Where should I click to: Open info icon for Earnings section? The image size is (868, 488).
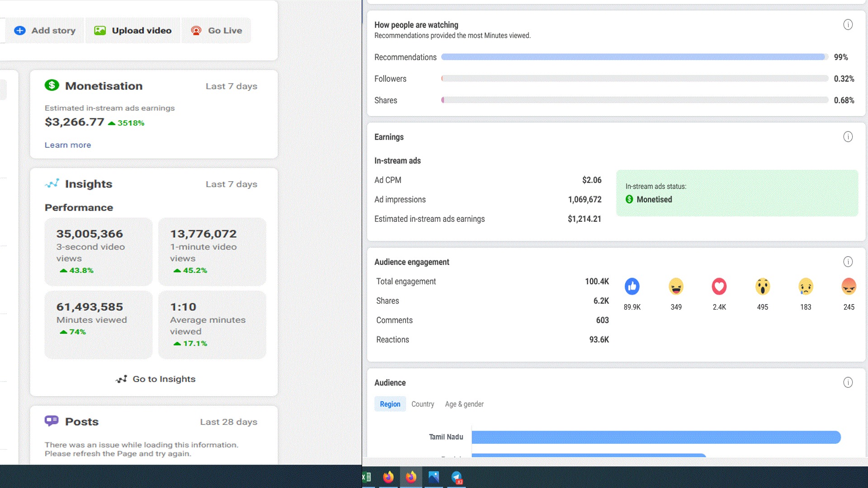click(848, 137)
